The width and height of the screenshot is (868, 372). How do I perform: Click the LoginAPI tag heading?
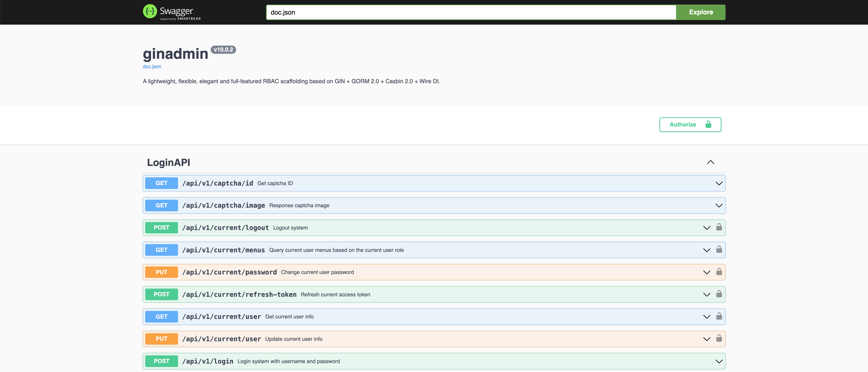168,163
